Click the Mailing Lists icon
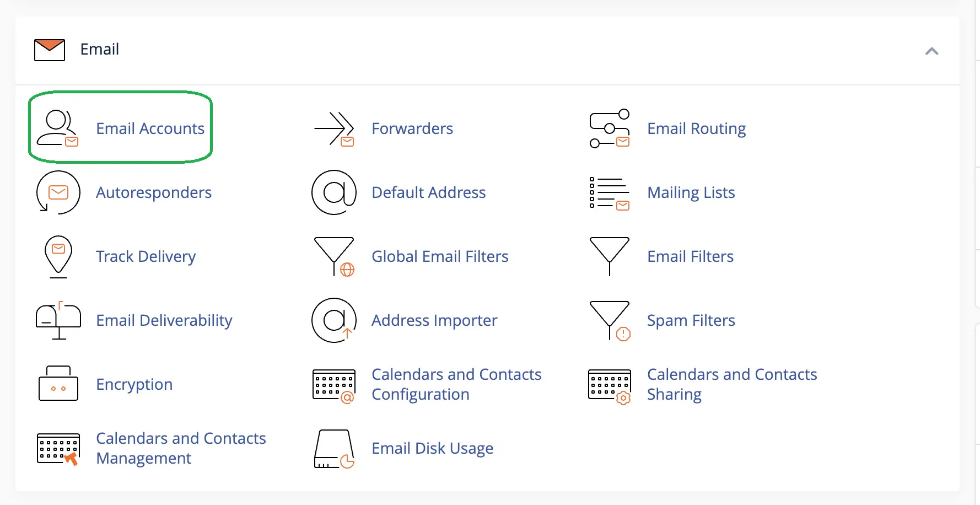 point(609,193)
